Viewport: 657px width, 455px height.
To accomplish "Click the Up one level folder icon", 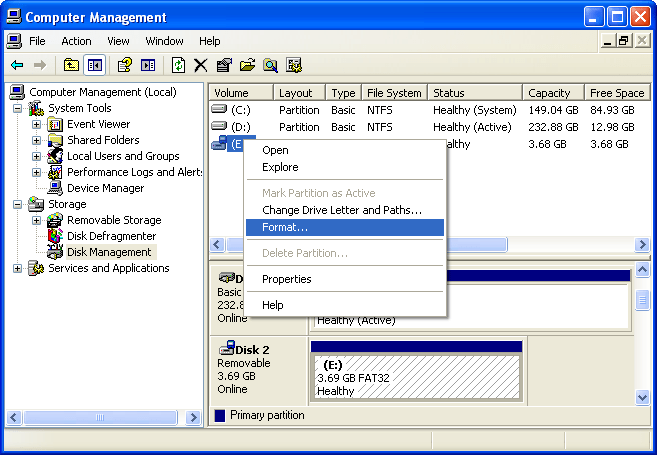I will [71, 65].
